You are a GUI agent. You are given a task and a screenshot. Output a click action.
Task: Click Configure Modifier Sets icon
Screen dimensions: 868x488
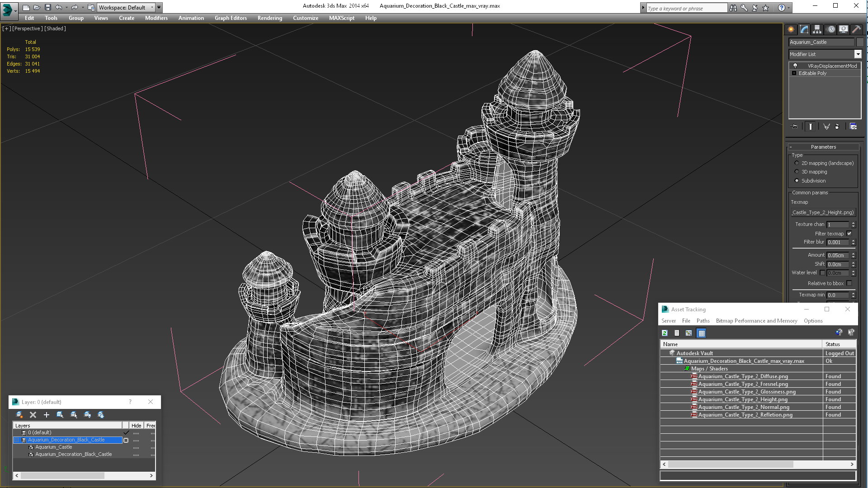(x=853, y=127)
